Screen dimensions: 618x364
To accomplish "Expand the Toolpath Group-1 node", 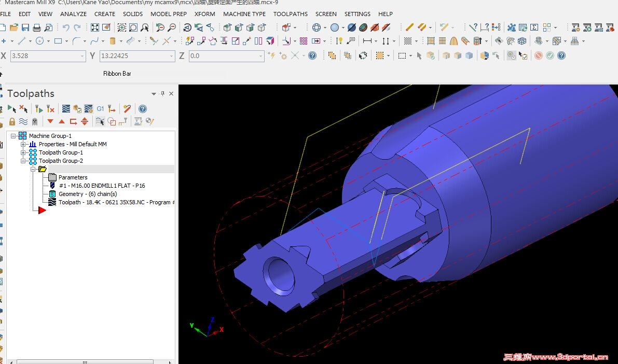I will coord(23,152).
